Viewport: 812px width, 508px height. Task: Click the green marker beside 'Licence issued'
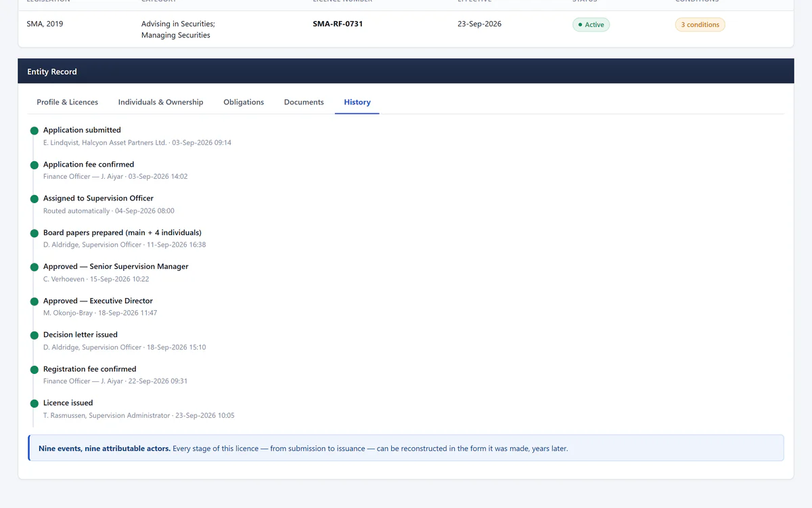[x=34, y=404]
